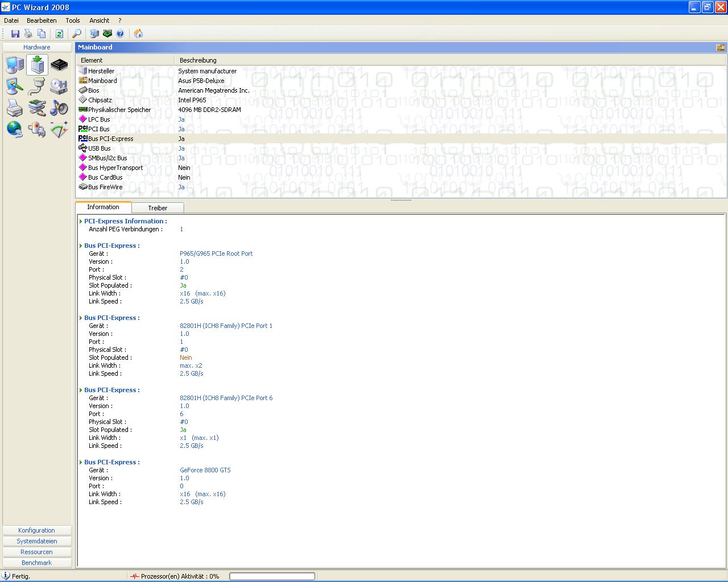Select the Hardware sidebar category
Image resolution: width=728 pixels, height=582 pixels.
pos(37,47)
